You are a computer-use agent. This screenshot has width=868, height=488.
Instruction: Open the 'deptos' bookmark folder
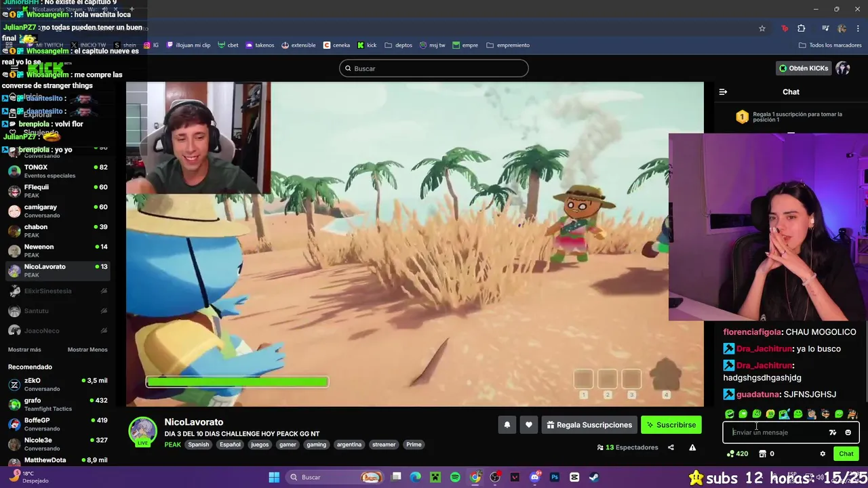[x=399, y=45]
